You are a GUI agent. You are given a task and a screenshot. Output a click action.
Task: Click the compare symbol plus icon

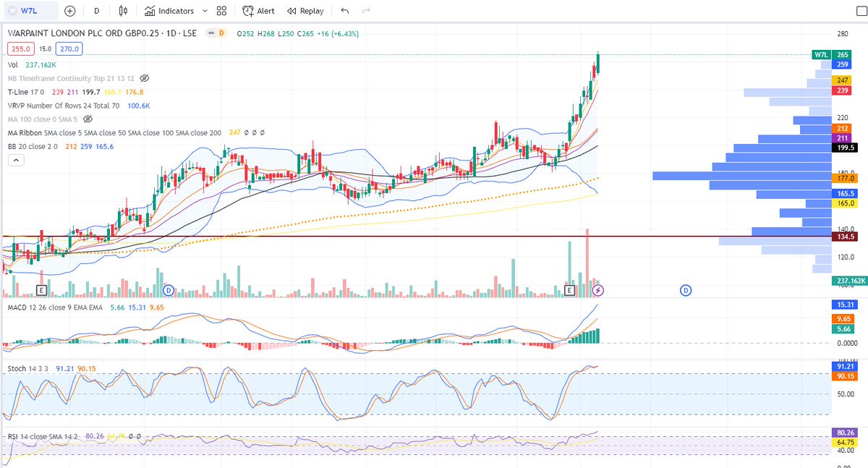[69, 11]
